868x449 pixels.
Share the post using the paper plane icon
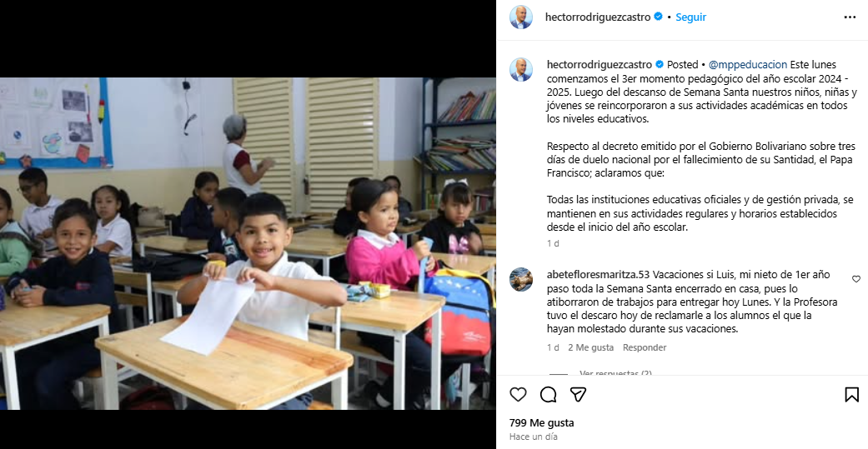click(x=578, y=394)
